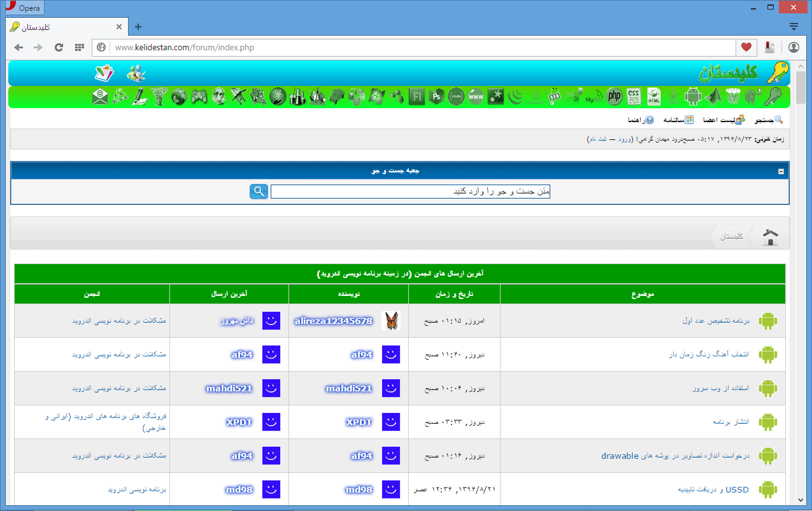Open last poster XPDT in the آخرین ارسال column

point(239,422)
